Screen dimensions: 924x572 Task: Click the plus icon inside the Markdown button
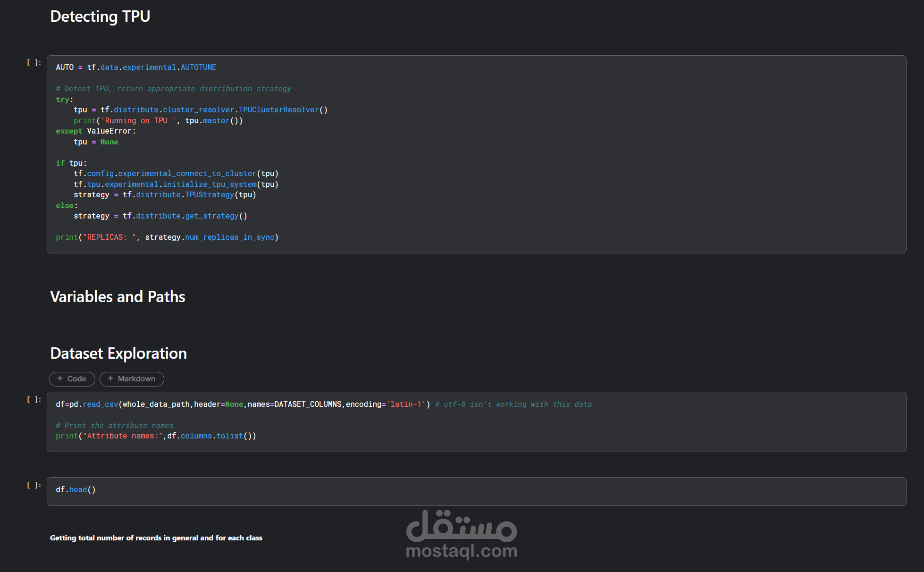(110, 379)
